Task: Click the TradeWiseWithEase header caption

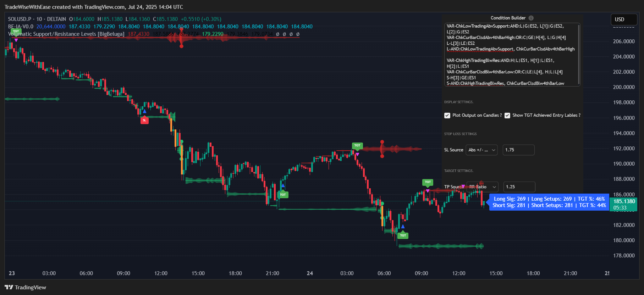Action: (94, 7)
